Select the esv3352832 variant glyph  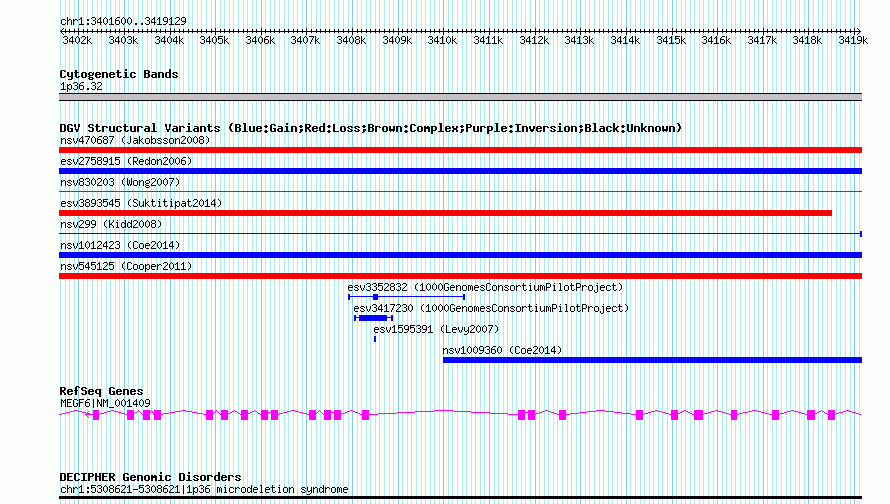click(x=406, y=297)
